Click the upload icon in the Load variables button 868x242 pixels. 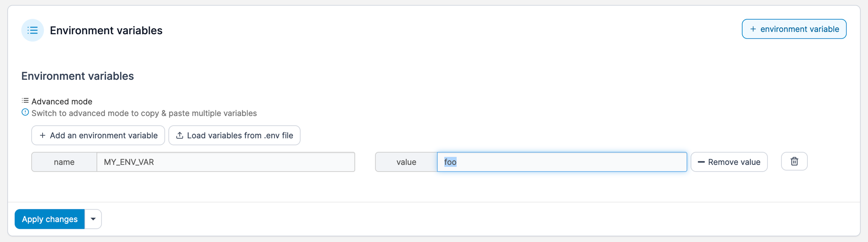(180, 135)
